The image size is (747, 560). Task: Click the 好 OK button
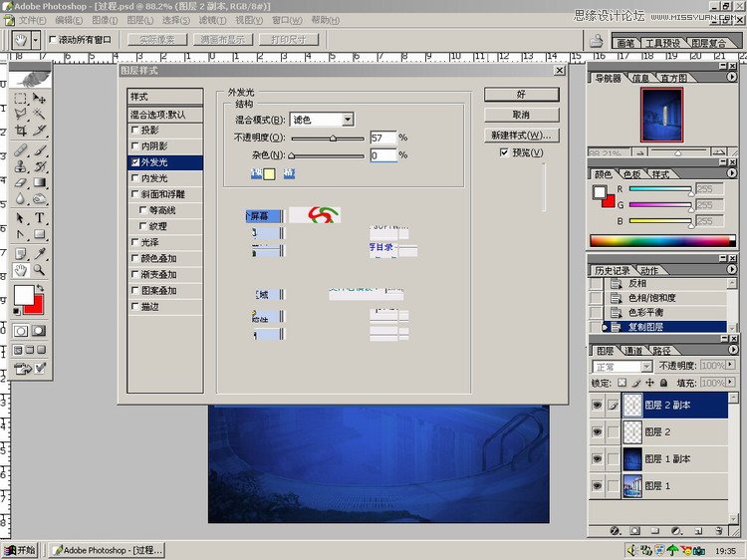[521, 95]
